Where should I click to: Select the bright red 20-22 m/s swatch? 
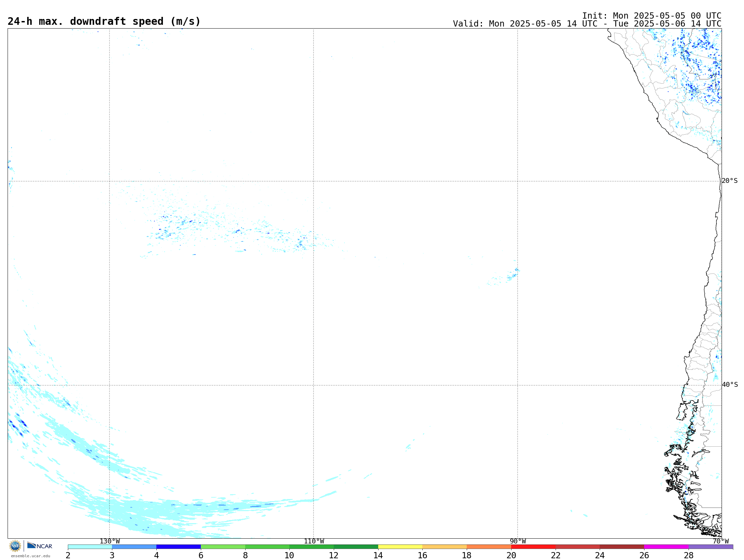click(x=533, y=547)
